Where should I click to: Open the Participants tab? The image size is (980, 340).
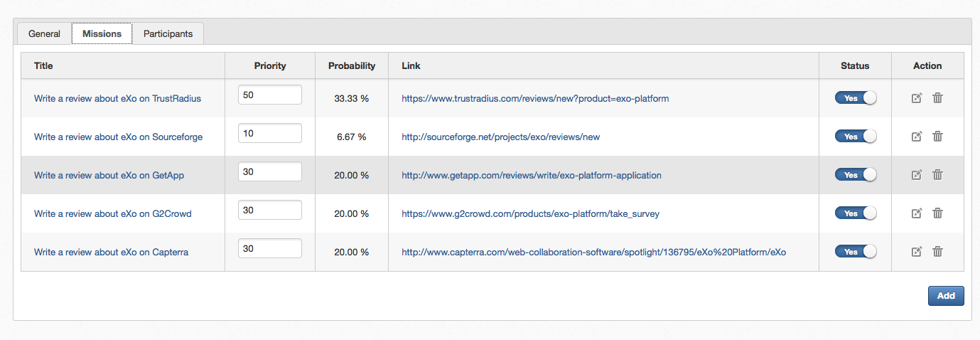click(168, 33)
